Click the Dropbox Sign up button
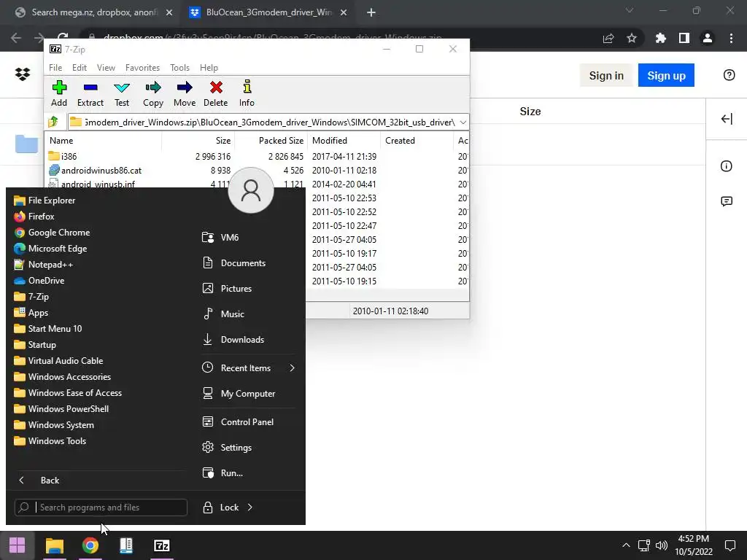747x560 pixels. coord(666,75)
